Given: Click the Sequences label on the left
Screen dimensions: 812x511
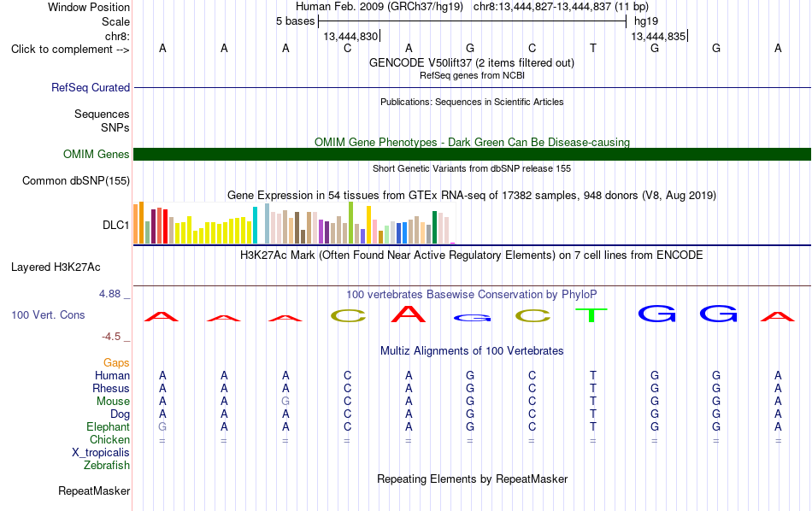Looking at the screenshot, I should 102,114.
